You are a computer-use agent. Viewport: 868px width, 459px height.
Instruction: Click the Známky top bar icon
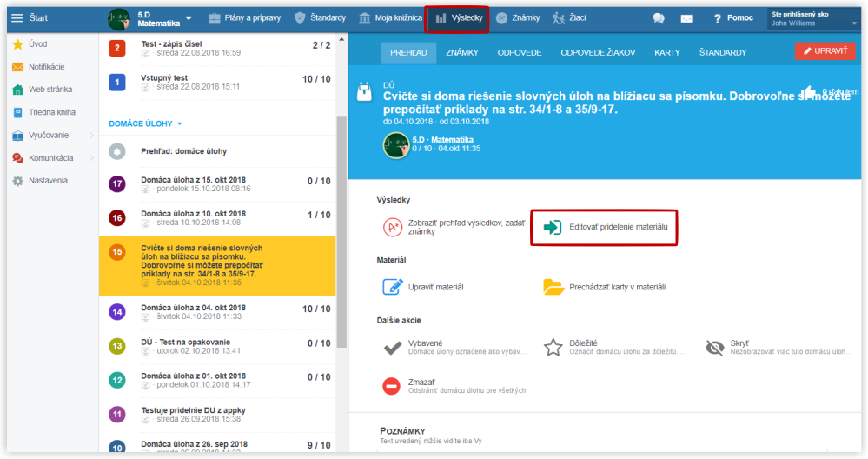[501, 18]
